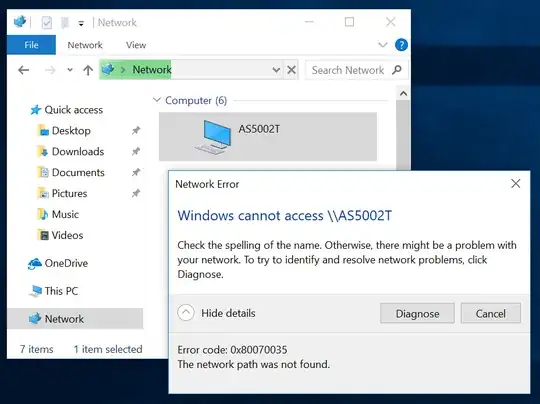Open the address bar history dropdown
This screenshot has height=404, width=540.
pos(276,70)
